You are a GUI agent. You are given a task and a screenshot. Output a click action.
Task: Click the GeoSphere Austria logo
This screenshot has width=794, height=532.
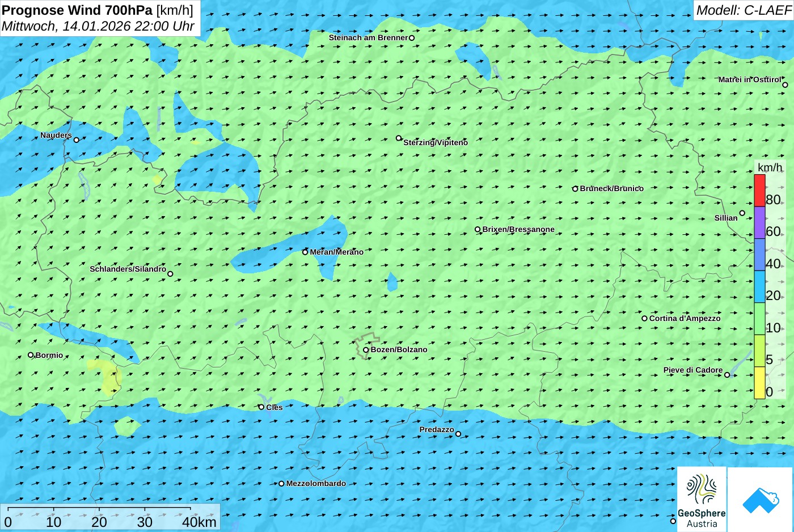702,499
